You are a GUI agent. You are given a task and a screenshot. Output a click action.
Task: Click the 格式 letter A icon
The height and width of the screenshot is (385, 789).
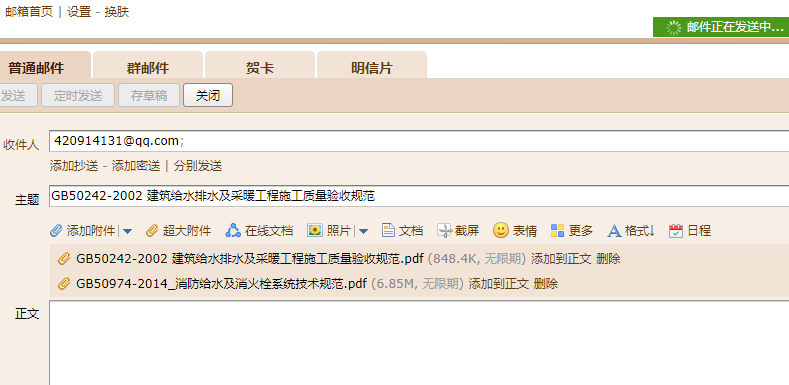pyautogui.click(x=614, y=231)
